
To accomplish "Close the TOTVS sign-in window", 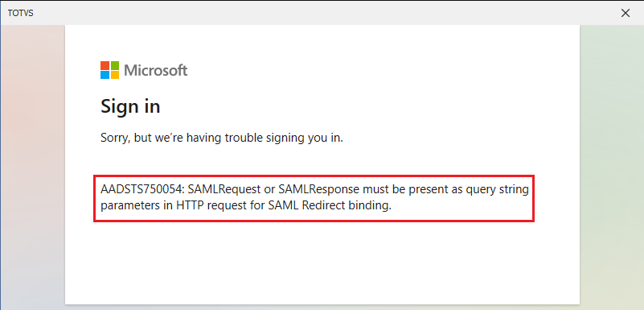I will tap(626, 13).
